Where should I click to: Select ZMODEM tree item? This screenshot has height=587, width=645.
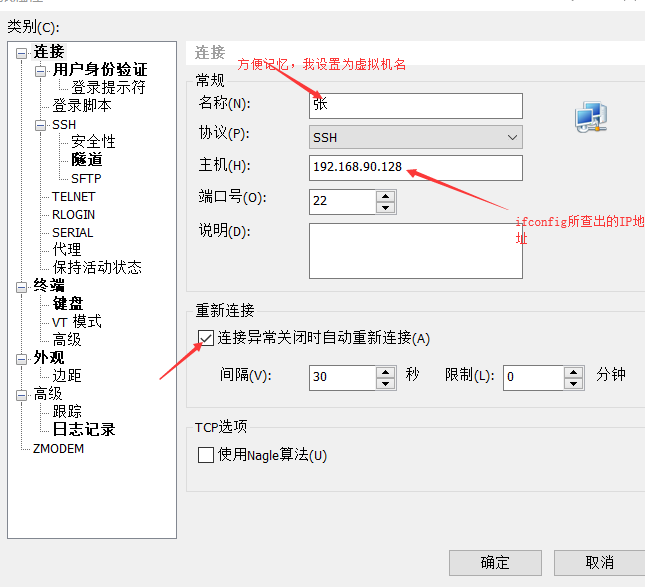pyautogui.click(x=58, y=448)
